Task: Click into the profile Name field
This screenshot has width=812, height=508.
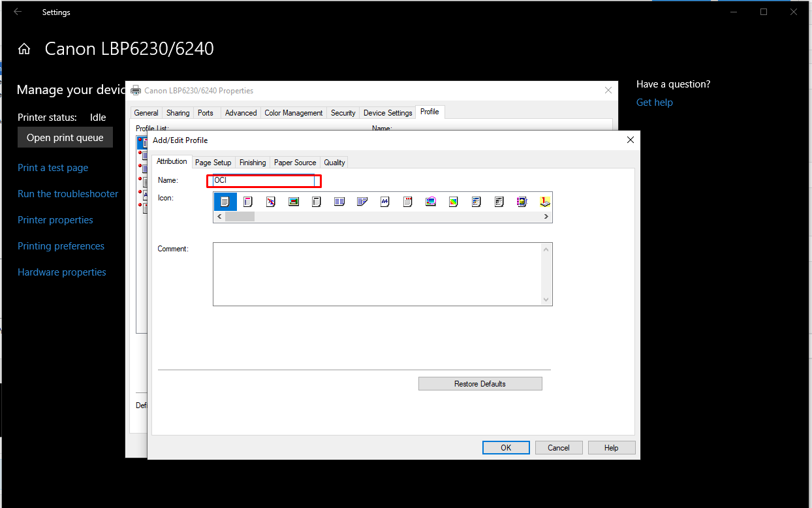Action: [x=264, y=180]
